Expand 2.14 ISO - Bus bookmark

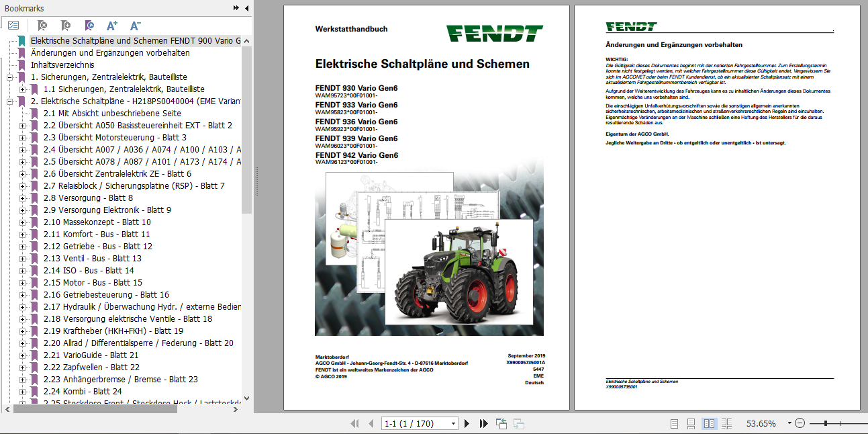click(23, 271)
